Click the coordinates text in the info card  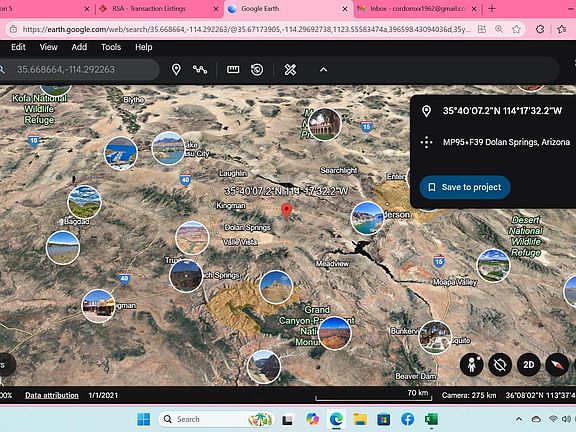(502, 111)
